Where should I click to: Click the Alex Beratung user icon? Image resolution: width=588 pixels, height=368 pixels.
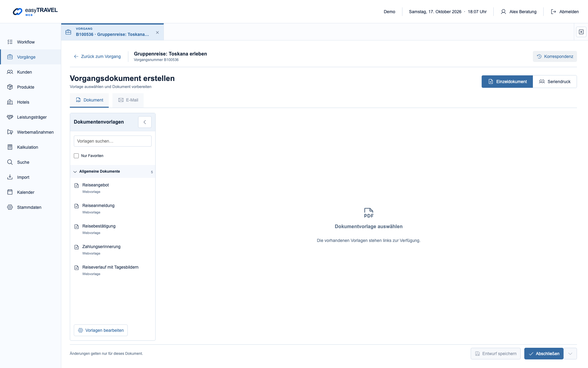tap(503, 12)
